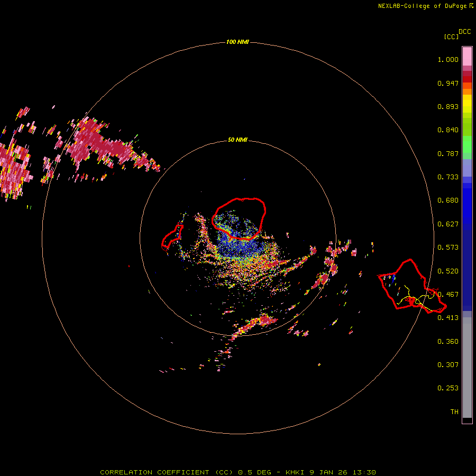Screen dimensions: 476x476
Task: Click the 0.253 legend value
Action: [448, 388]
